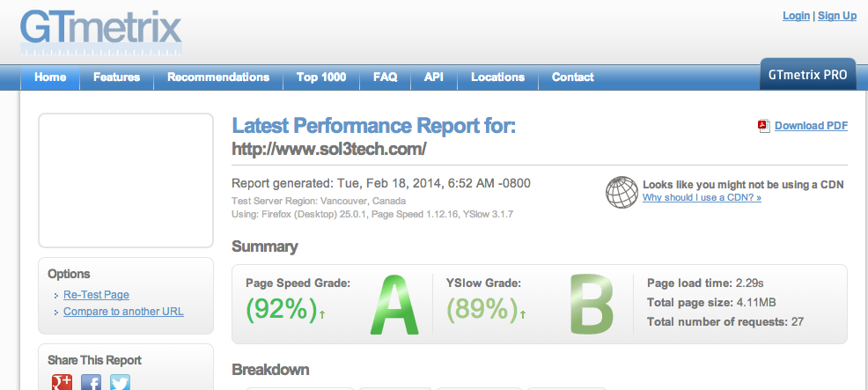Click Compare to another URL link
The image size is (868, 390).
pos(123,312)
